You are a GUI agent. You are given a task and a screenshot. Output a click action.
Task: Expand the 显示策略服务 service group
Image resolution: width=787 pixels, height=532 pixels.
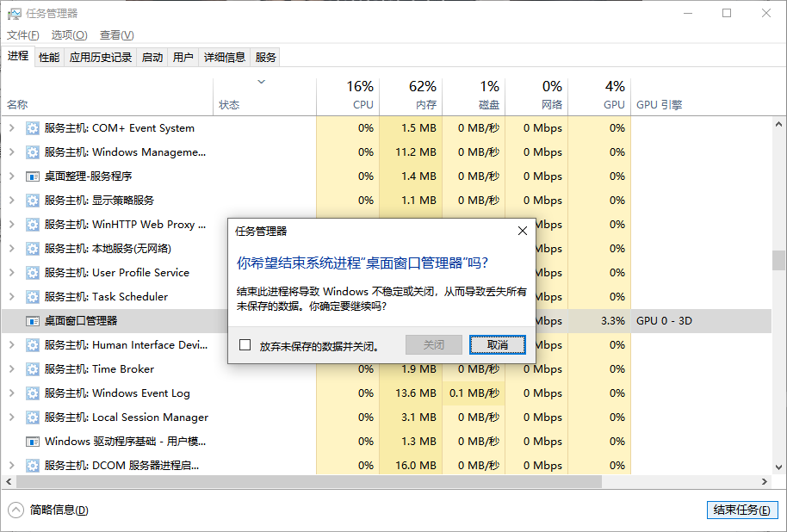pyautogui.click(x=11, y=201)
